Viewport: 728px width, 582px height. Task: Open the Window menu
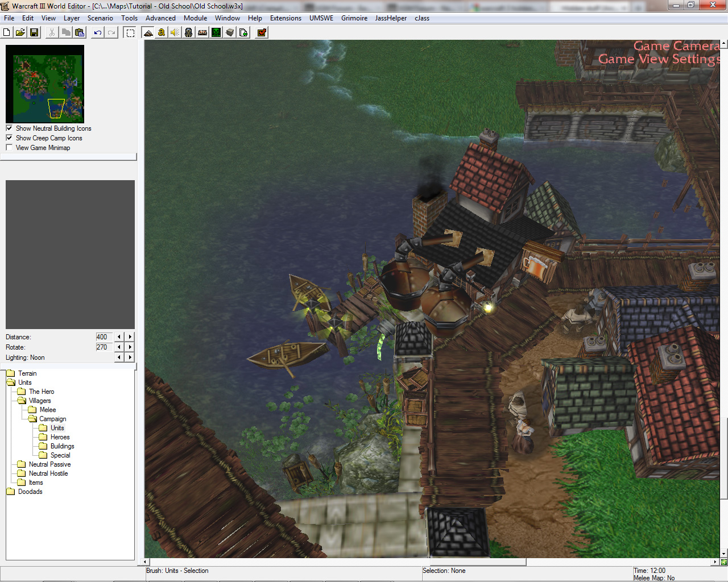tap(227, 18)
